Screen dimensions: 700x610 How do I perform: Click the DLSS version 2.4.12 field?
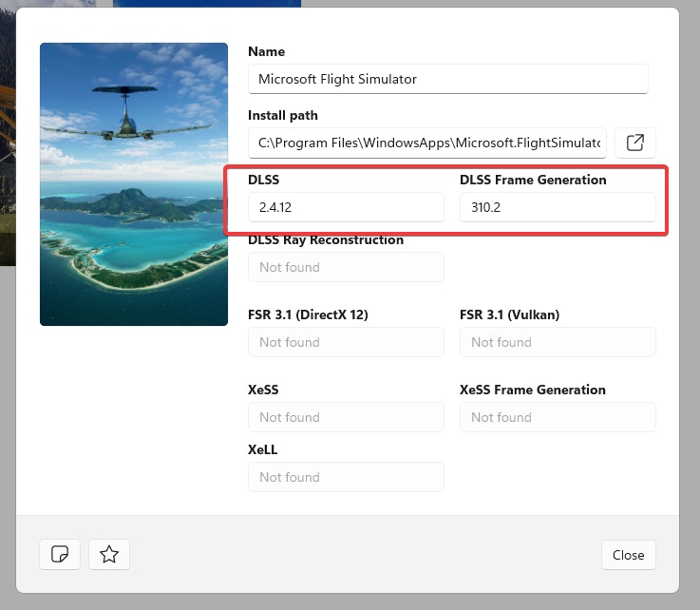(x=346, y=207)
